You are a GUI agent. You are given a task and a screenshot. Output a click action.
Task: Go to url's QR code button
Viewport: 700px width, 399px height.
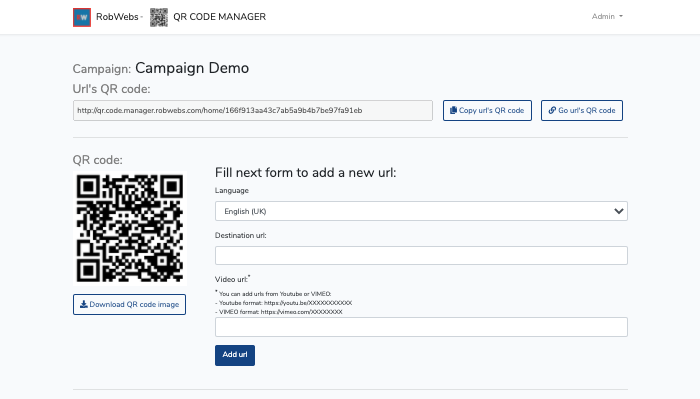coord(582,110)
